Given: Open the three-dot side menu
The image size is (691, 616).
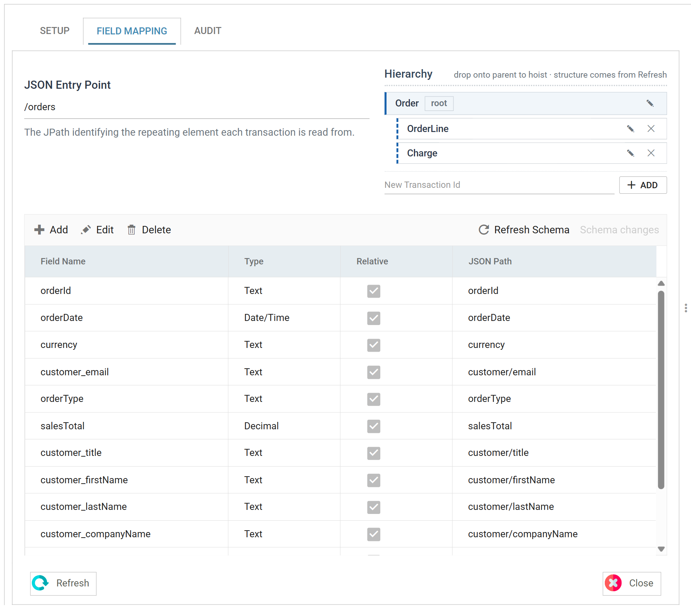Looking at the screenshot, I should click(686, 308).
